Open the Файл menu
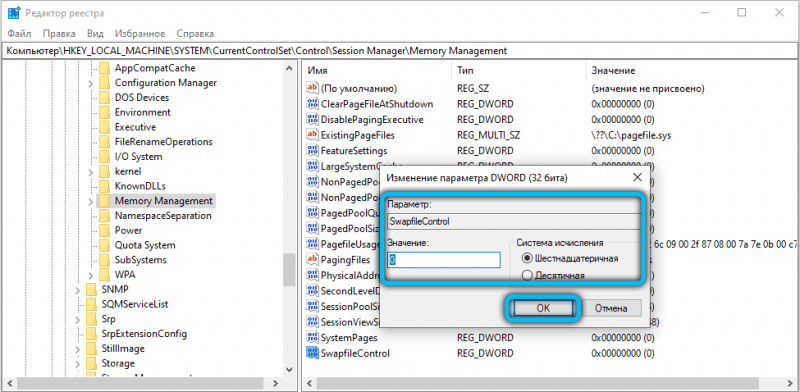The width and height of the screenshot is (800, 392). tap(19, 34)
